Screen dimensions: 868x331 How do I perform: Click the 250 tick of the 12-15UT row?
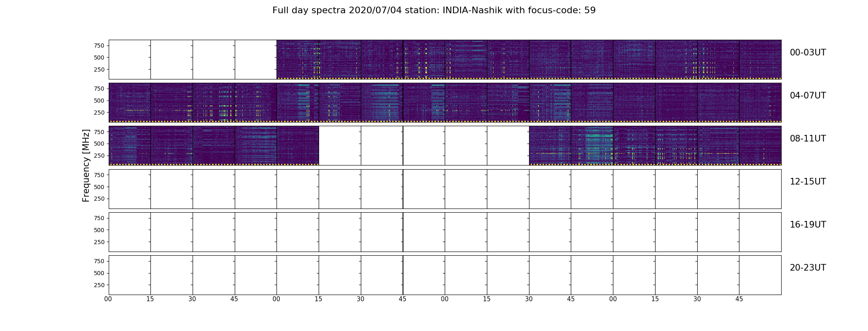click(x=99, y=199)
